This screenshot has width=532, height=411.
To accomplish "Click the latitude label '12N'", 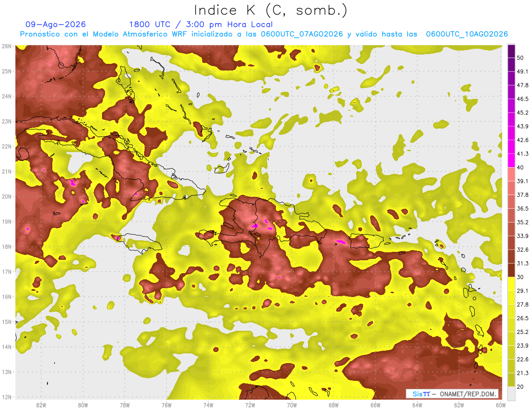I will 7,397.
